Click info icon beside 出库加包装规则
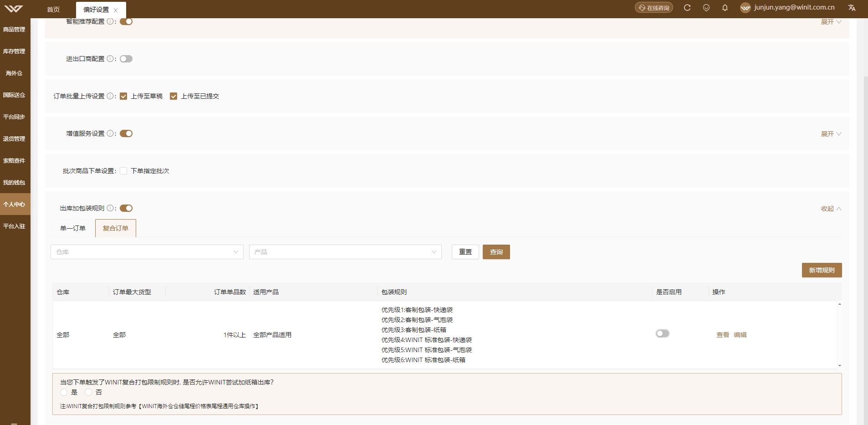The height and width of the screenshot is (425, 868). pyautogui.click(x=110, y=208)
